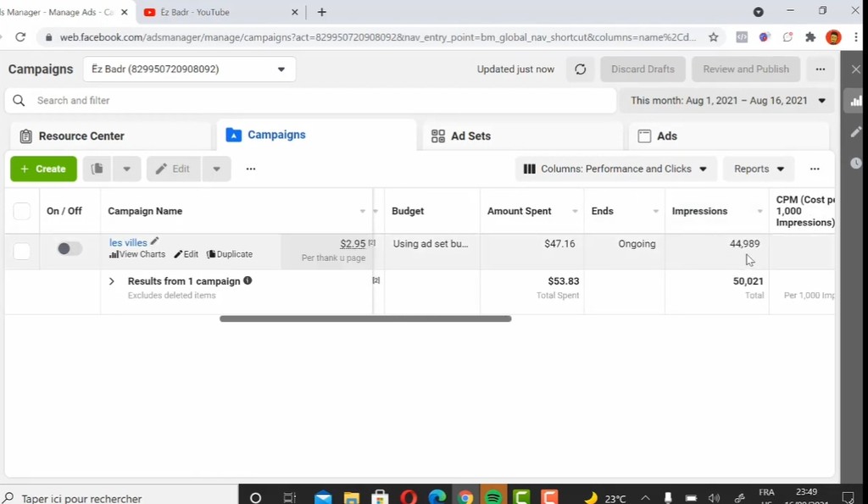Open the history clock side panel icon
This screenshot has height=504, width=868.
[x=856, y=163]
